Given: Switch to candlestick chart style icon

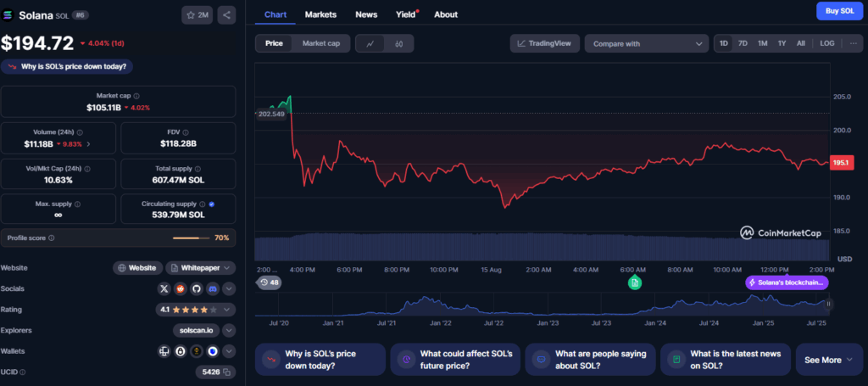Looking at the screenshot, I should click(x=398, y=44).
